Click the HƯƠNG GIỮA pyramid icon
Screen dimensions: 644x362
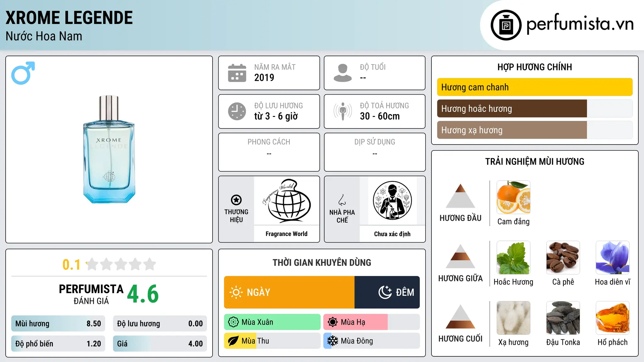click(460, 256)
